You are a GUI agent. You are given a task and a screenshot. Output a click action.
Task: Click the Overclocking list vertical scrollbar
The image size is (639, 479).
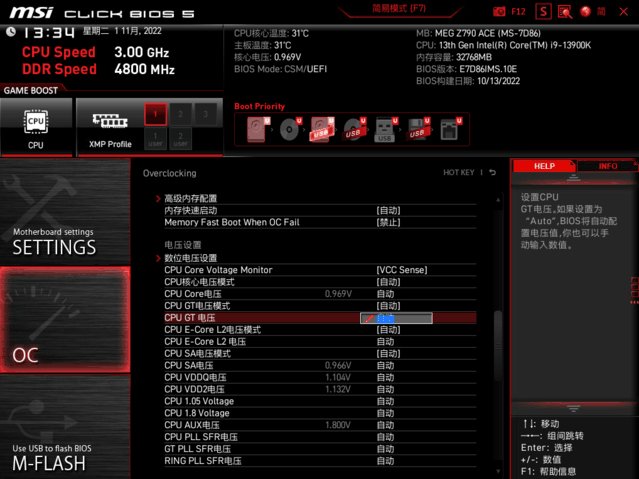tap(497, 340)
